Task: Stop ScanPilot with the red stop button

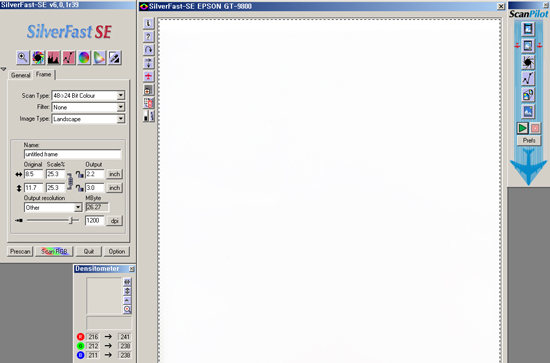Action: tap(535, 128)
